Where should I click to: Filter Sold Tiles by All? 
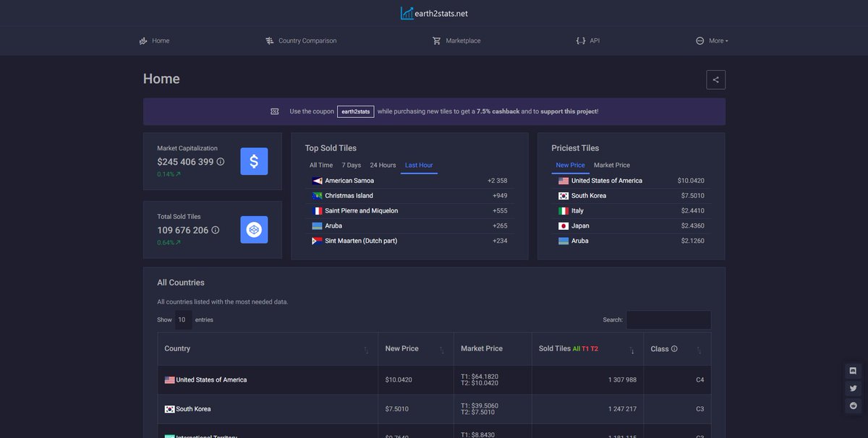tap(576, 348)
